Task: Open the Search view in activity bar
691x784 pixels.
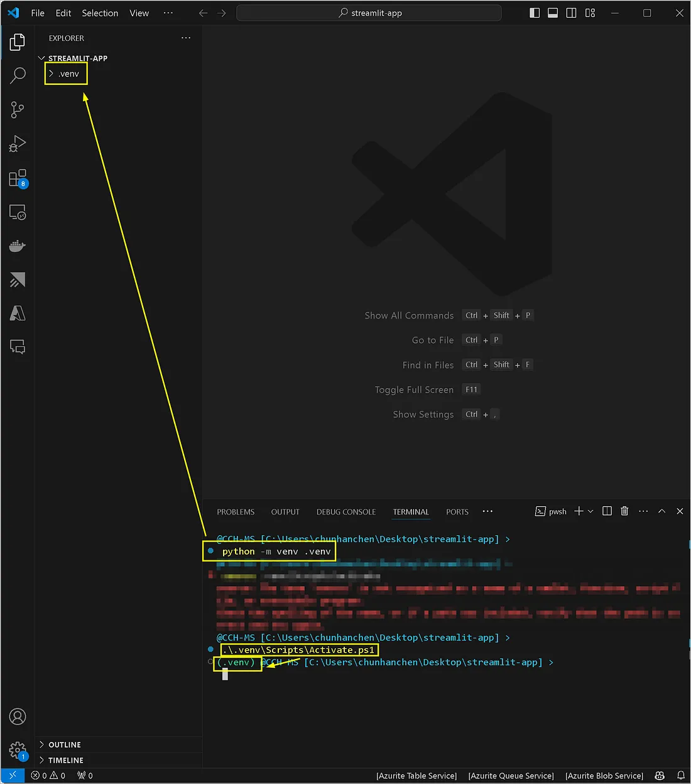Action: tap(18, 75)
